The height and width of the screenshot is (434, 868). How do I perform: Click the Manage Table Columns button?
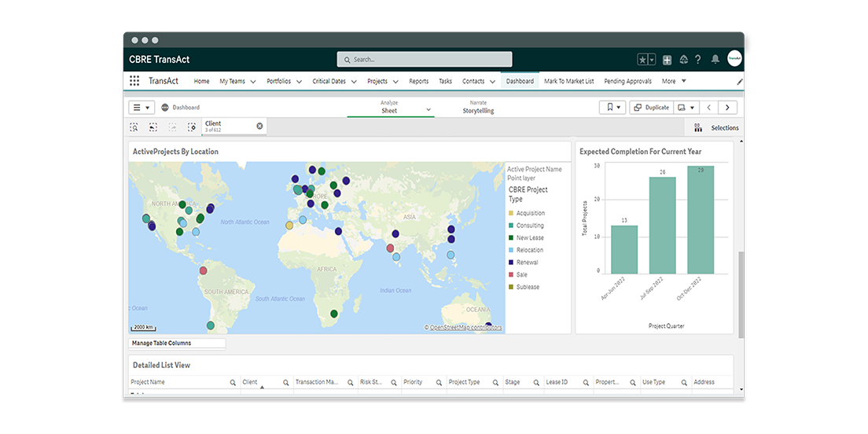pos(177,344)
